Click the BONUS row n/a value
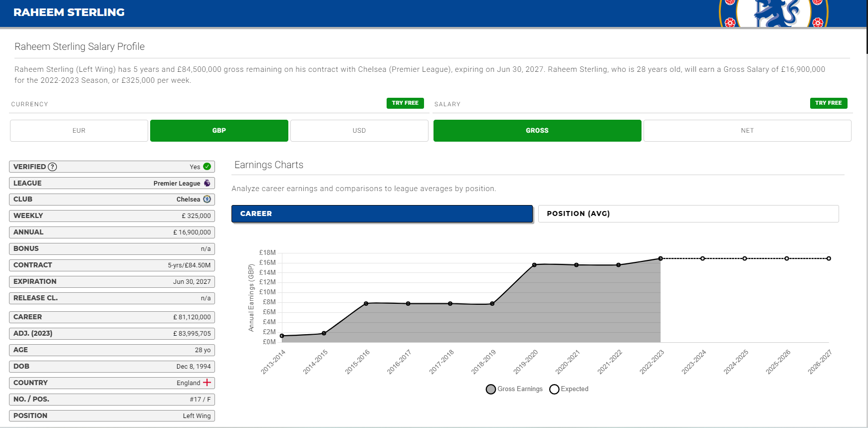The image size is (868, 428). [x=206, y=248]
